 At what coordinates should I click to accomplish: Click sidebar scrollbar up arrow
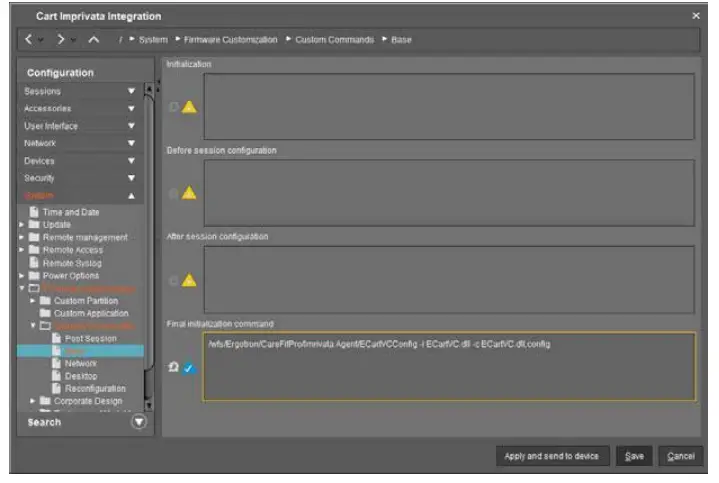point(149,89)
